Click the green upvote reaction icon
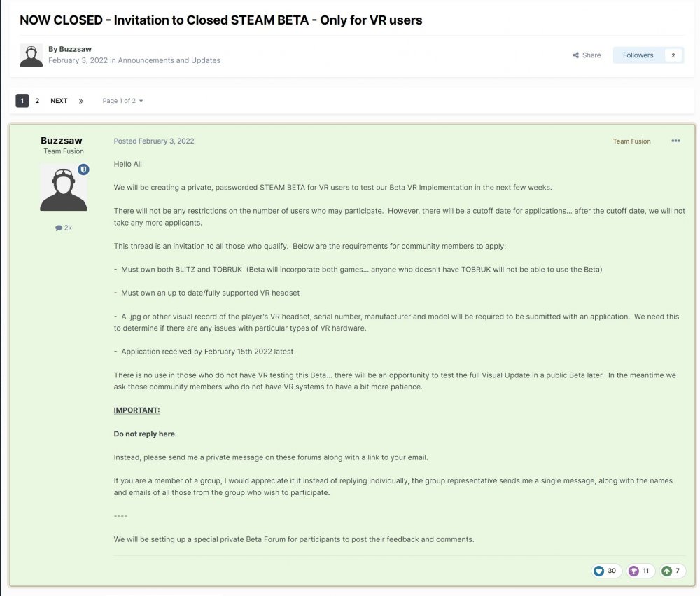The height and width of the screenshot is (596, 700). pyautogui.click(x=667, y=571)
